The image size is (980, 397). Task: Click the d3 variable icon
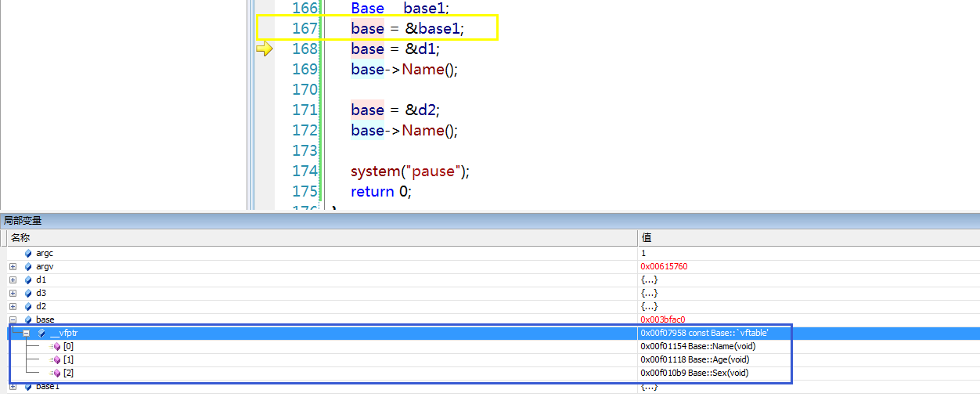28,294
